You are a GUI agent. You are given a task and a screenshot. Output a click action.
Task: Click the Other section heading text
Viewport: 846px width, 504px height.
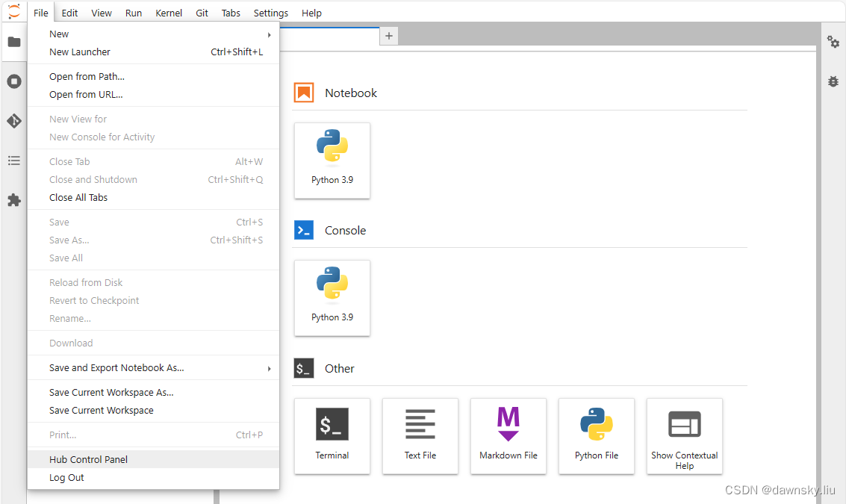tap(340, 369)
